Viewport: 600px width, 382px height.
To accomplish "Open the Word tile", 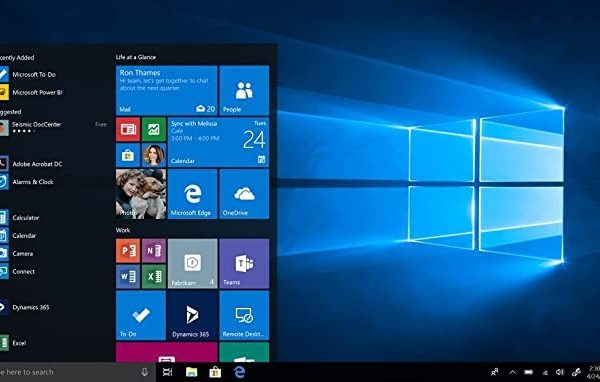I will pyautogui.click(x=128, y=276).
